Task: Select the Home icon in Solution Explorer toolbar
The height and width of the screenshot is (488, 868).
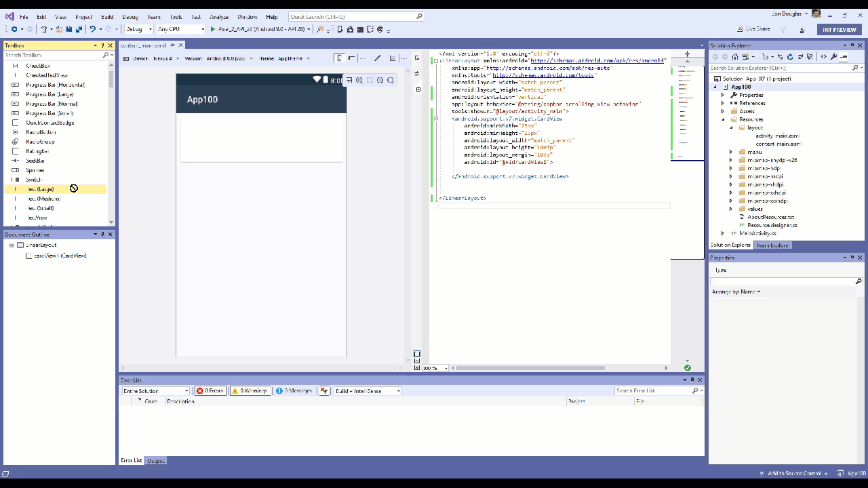Action: pyautogui.click(x=736, y=56)
